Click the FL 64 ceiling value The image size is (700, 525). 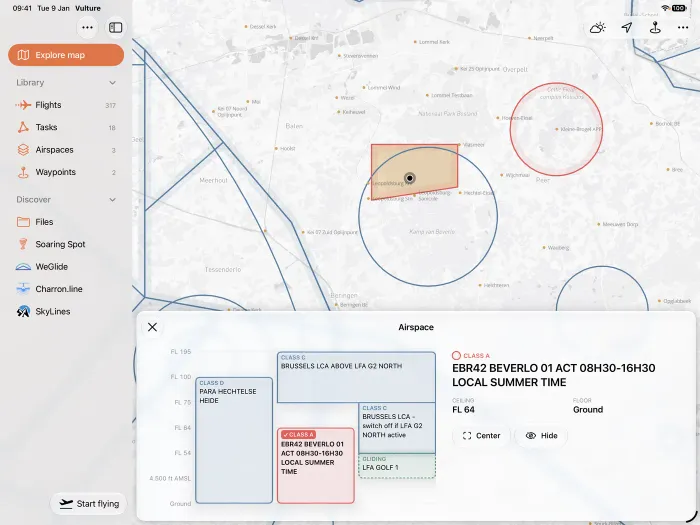[463, 410]
